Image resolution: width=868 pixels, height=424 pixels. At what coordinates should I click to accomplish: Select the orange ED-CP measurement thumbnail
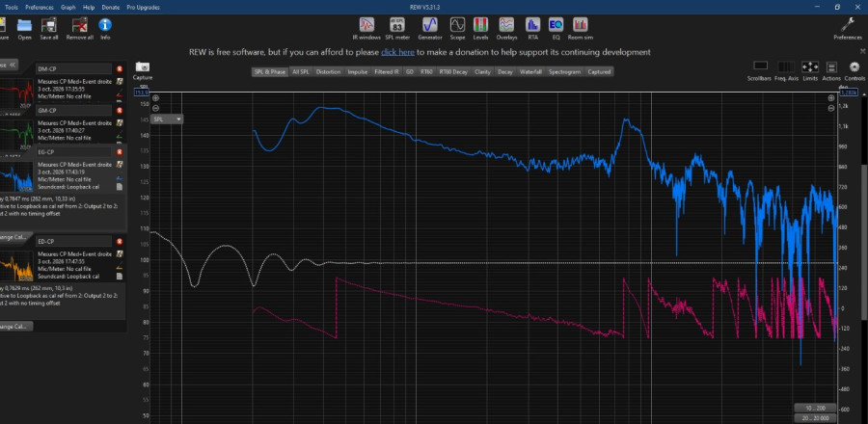pos(16,266)
